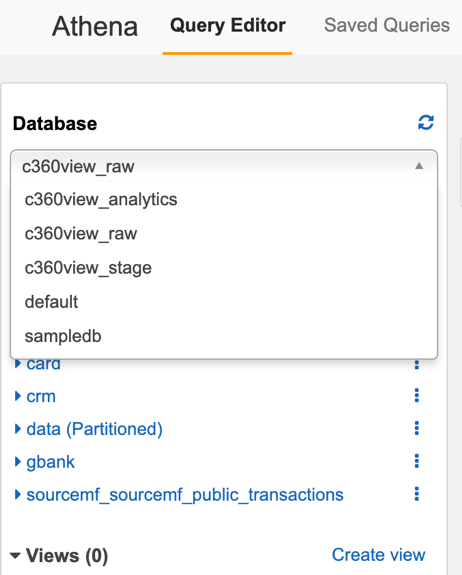Collapse the Views (0) section

coord(15,556)
